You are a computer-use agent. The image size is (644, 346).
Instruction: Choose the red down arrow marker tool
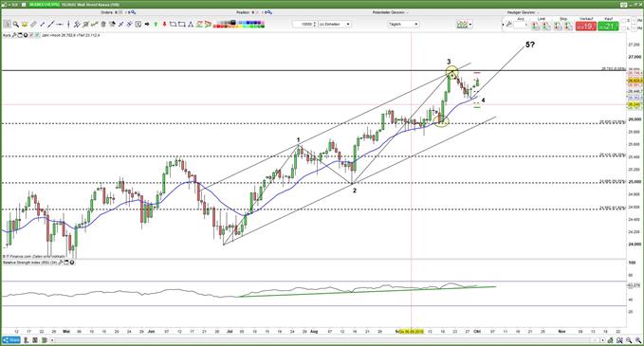pyautogui.click(x=164, y=25)
